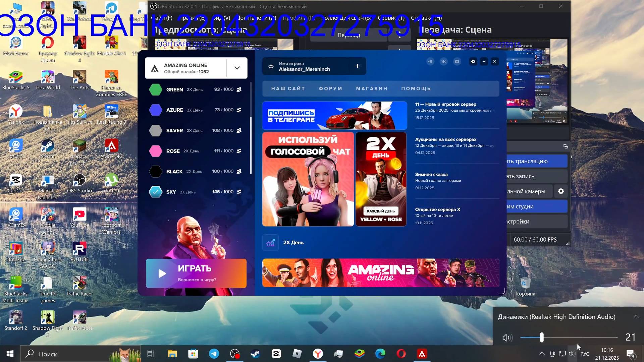
Task: Click the VK social icon
Action: pos(444,62)
